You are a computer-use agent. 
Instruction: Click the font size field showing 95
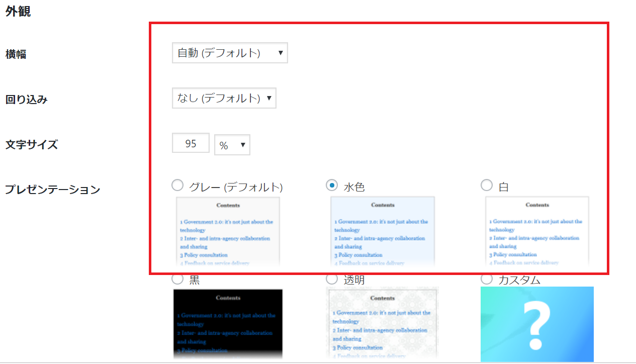click(191, 143)
